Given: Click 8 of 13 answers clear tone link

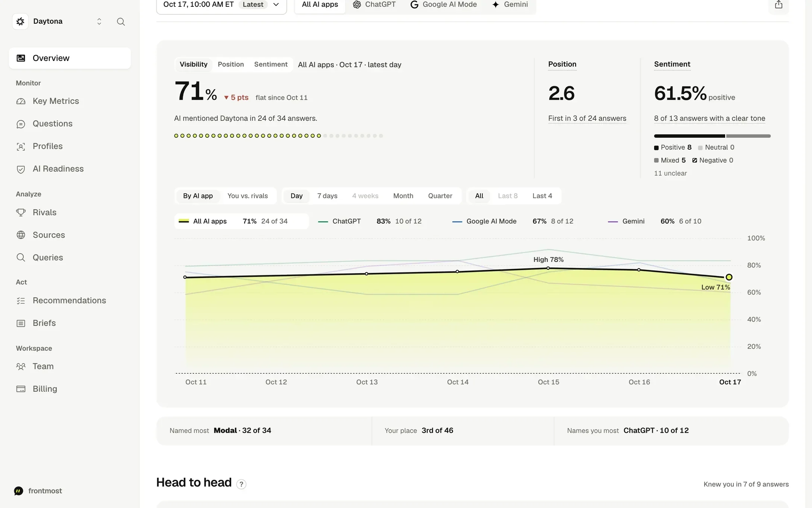Looking at the screenshot, I should pos(709,119).
